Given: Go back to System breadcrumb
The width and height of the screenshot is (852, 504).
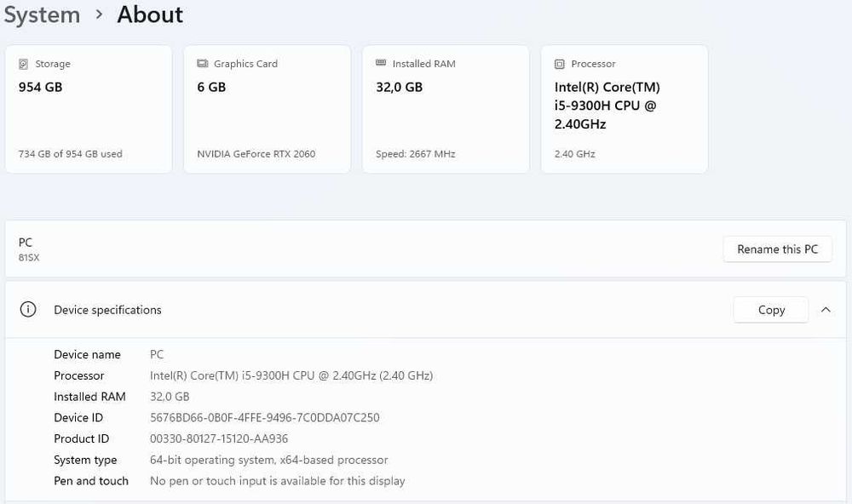Looking at the screenshot, I should [42, 14].
